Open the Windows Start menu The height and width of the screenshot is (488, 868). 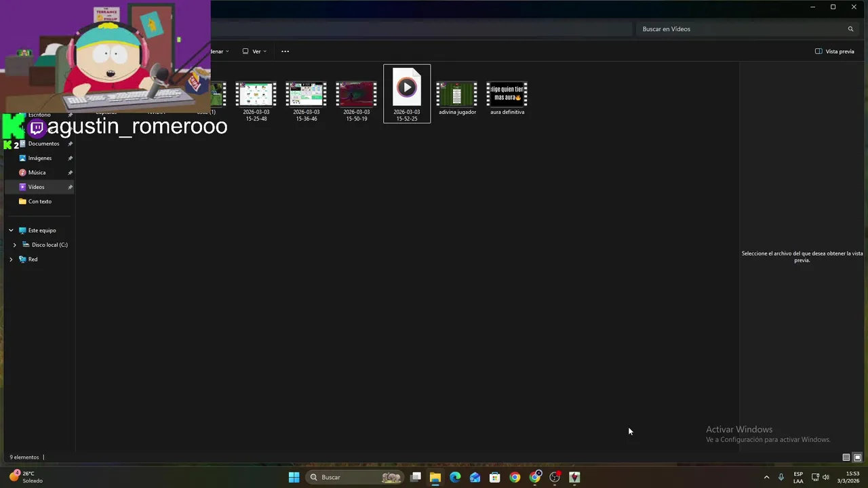click(x=294, y=477)
